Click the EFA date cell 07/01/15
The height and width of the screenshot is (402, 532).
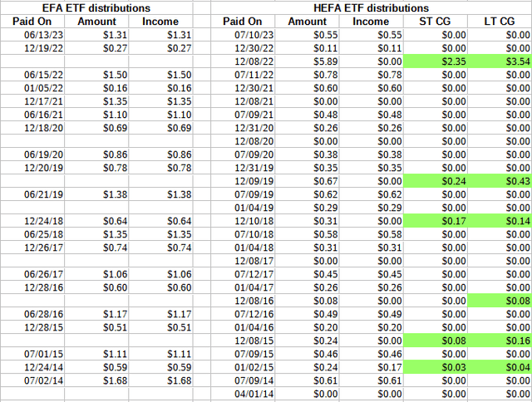point(32,354)
